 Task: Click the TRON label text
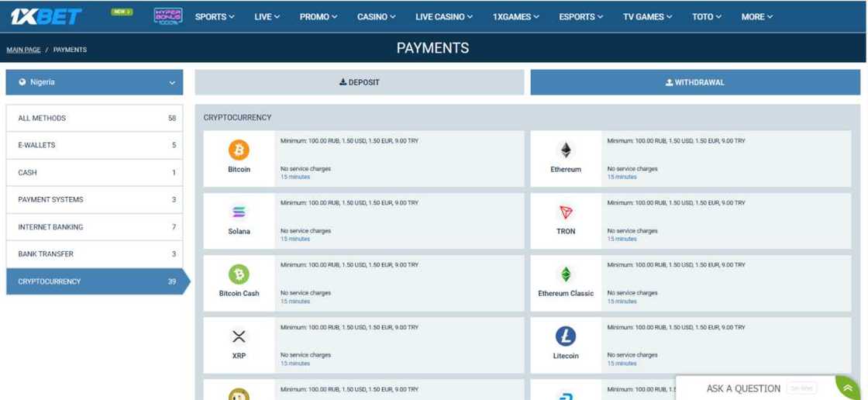566,232
